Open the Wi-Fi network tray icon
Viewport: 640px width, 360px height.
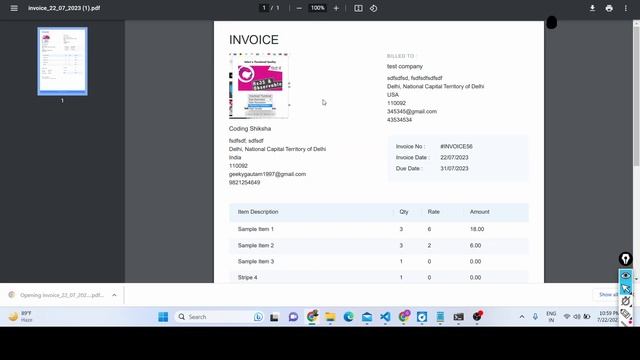(x=567, y=317)
